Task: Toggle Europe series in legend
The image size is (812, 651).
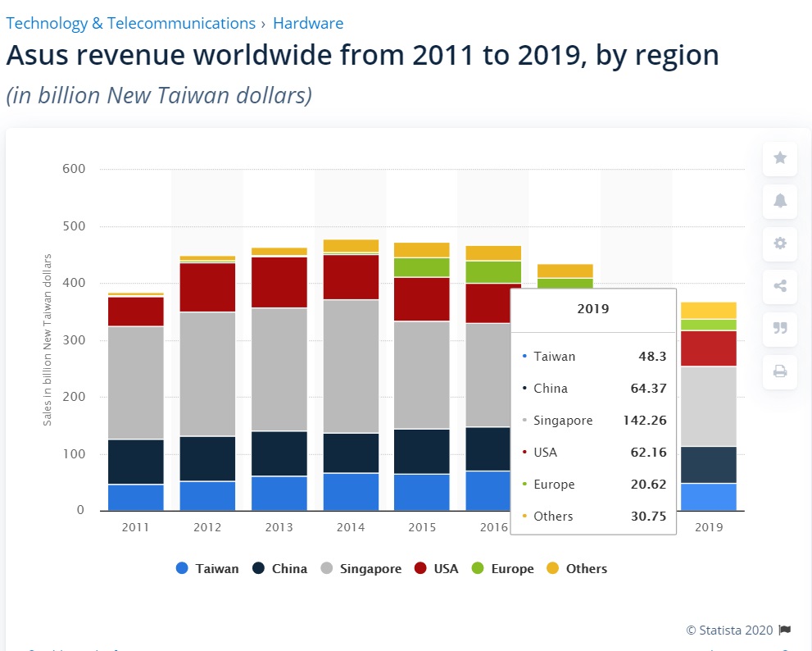Action: point(503,568)
